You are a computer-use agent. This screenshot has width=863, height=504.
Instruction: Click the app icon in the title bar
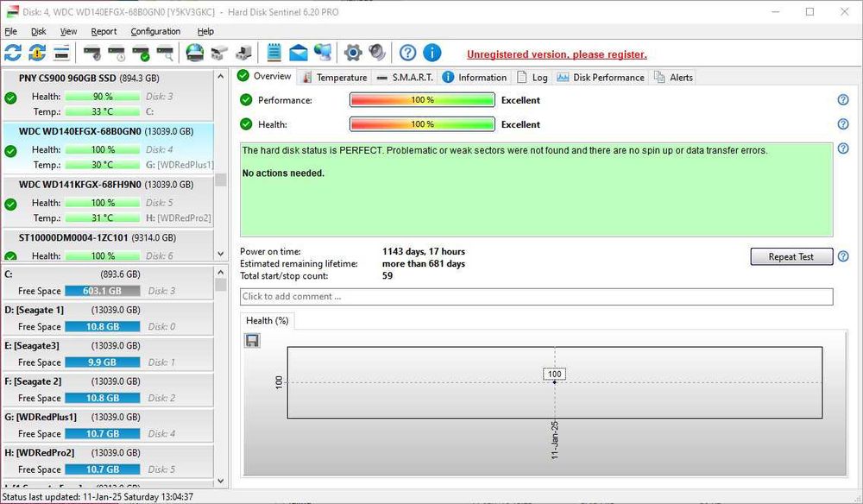(x=12, y=11)
